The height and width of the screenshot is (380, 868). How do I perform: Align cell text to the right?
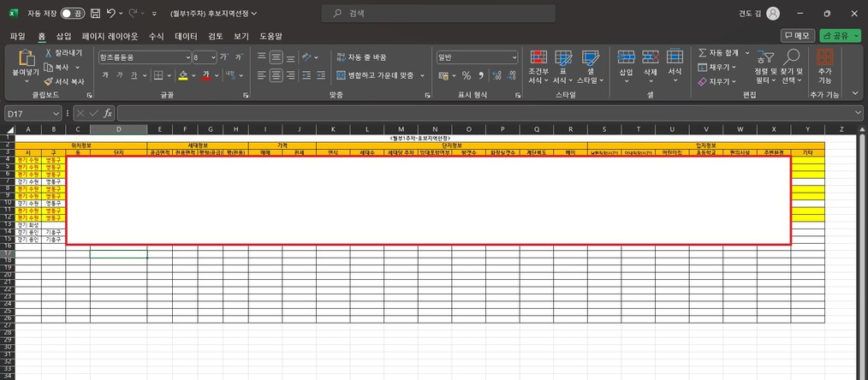tap(291, 75)
